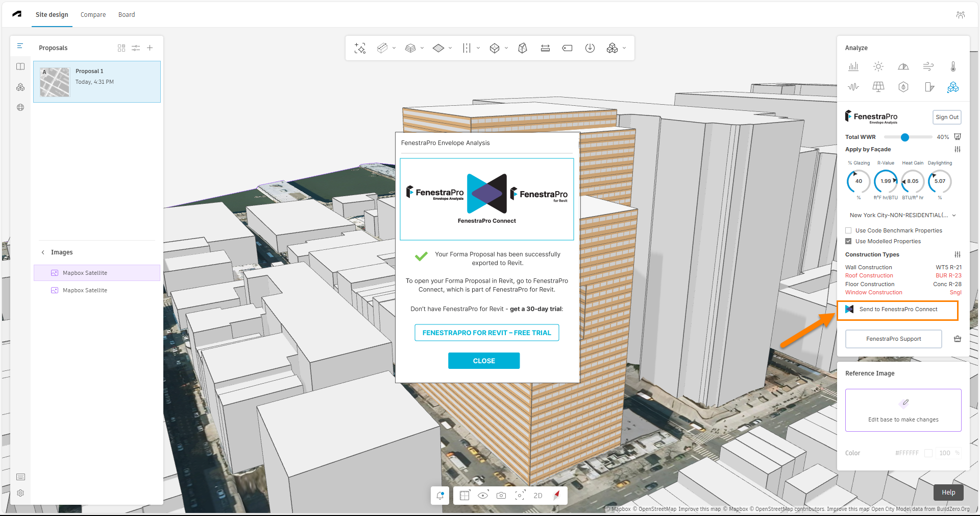Screen dimensions: 980x516
Task: Click the Heat Gain 8.05 dial
Action: coord(913,181)
